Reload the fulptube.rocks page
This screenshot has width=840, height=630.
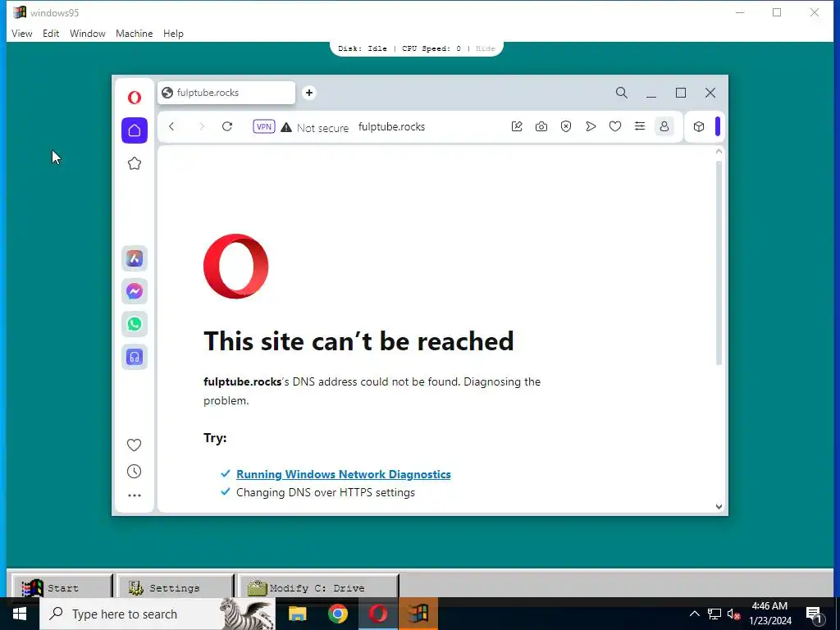[227, 126]
